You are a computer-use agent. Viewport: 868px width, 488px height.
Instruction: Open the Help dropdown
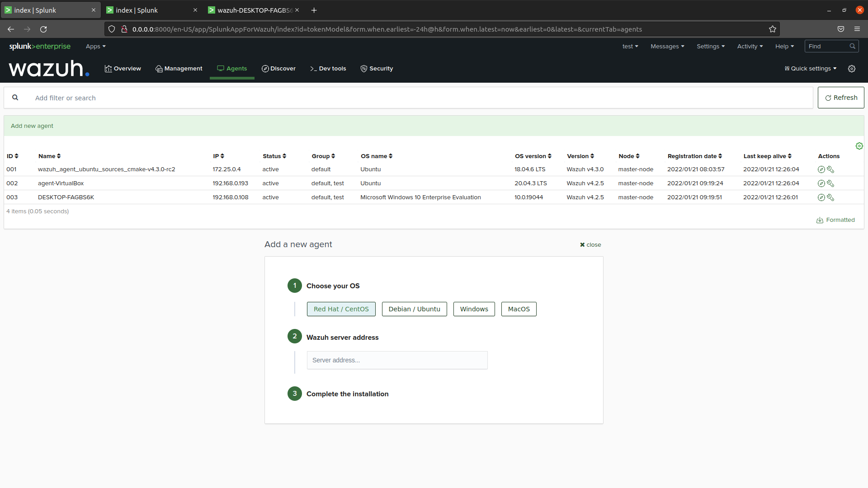click(x=784, y=47)
